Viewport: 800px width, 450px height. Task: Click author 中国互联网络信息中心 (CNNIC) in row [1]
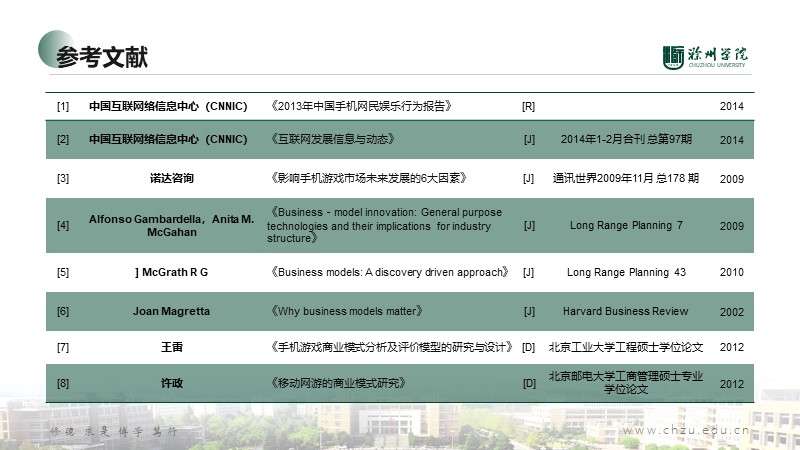(x=168, y=106)
